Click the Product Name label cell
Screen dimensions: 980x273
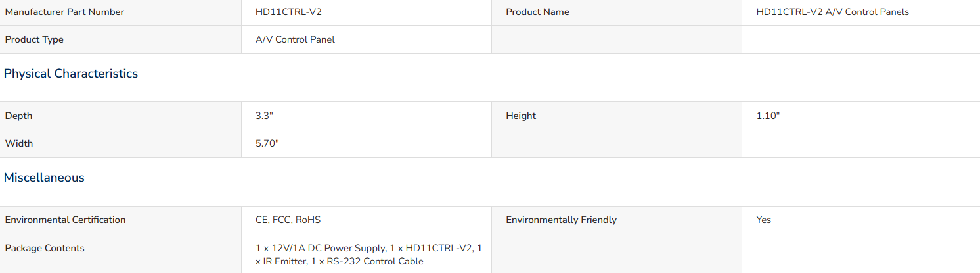[x=616, y=12]
